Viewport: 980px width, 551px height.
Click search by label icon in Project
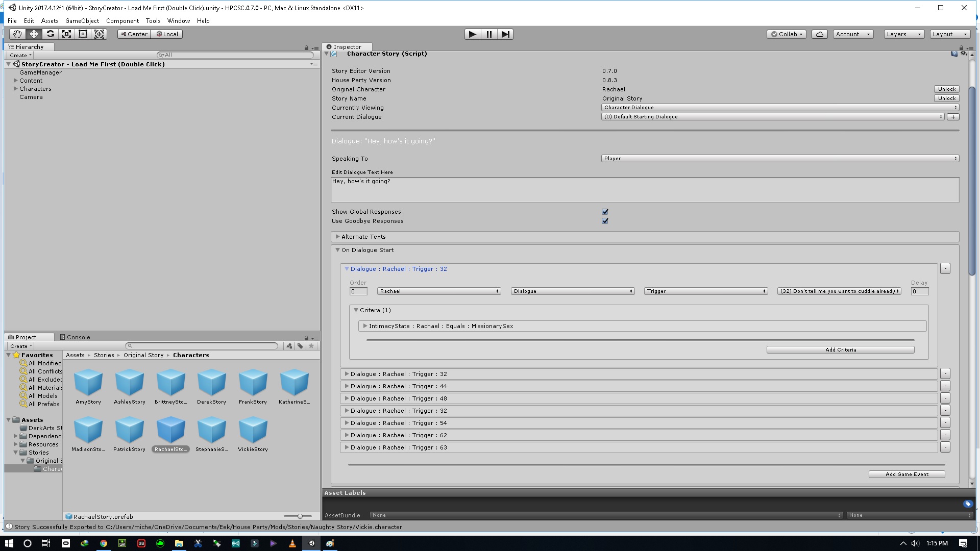[300, 346]
